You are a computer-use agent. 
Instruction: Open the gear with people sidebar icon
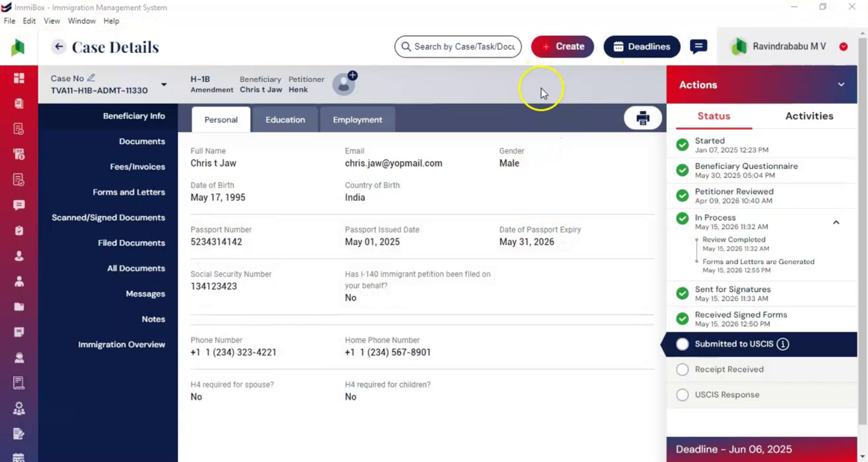(19, 408)
